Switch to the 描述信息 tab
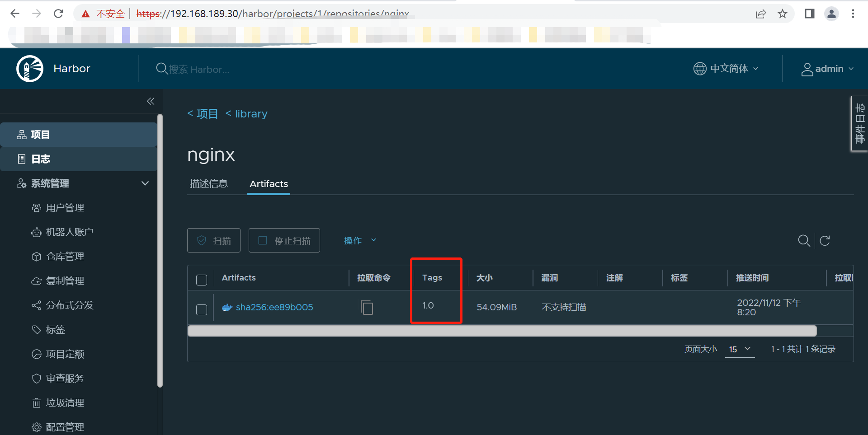Screen dimensions: 868x435 (x=209, y=183)
